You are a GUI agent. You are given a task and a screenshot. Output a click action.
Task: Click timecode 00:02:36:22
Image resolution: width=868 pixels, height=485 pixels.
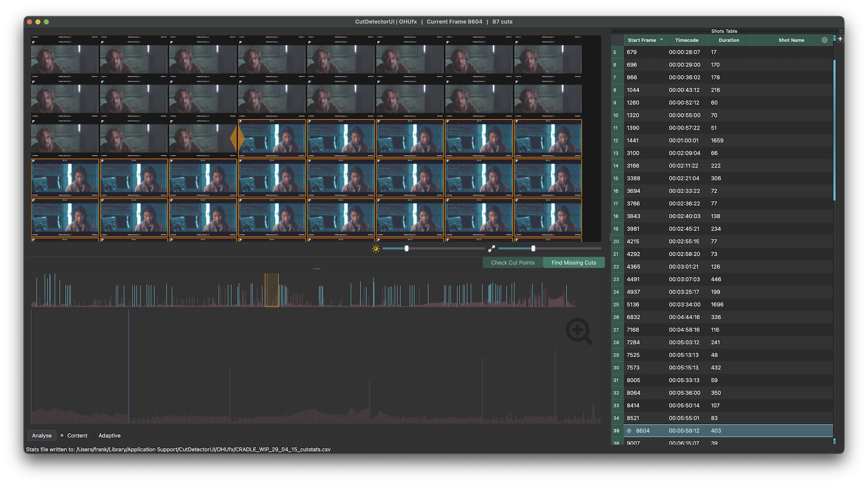tap(684, 203)
